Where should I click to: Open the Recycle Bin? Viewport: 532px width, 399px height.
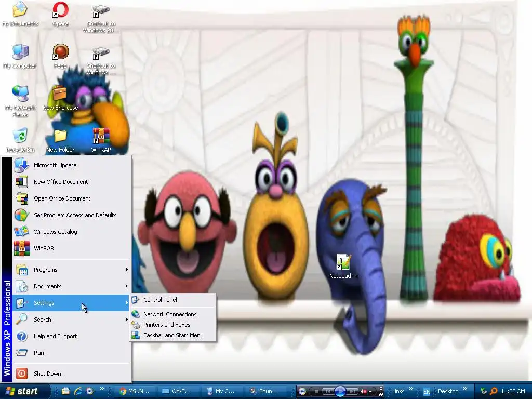tap(20, 140)
